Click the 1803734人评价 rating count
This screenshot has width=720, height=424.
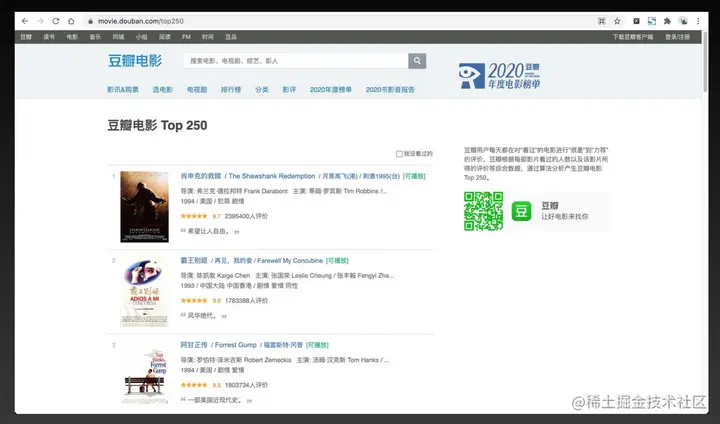click(x=246, y=385)
